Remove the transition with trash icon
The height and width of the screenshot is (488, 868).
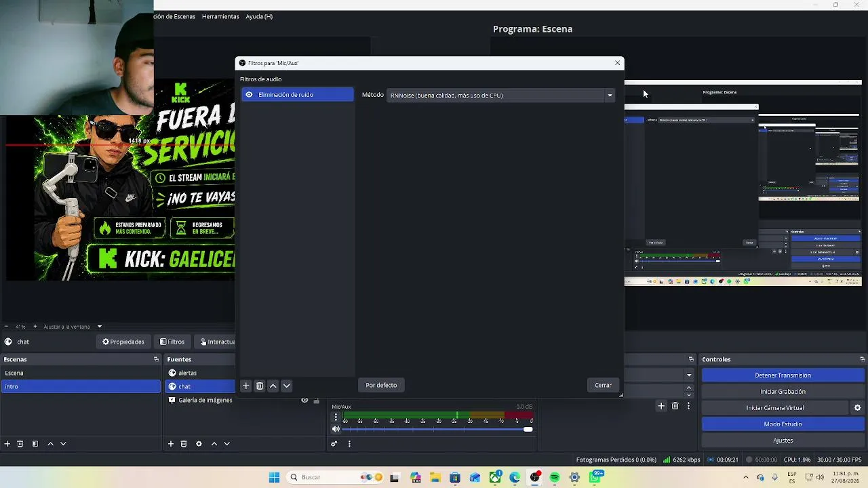[x=675, y=406]
